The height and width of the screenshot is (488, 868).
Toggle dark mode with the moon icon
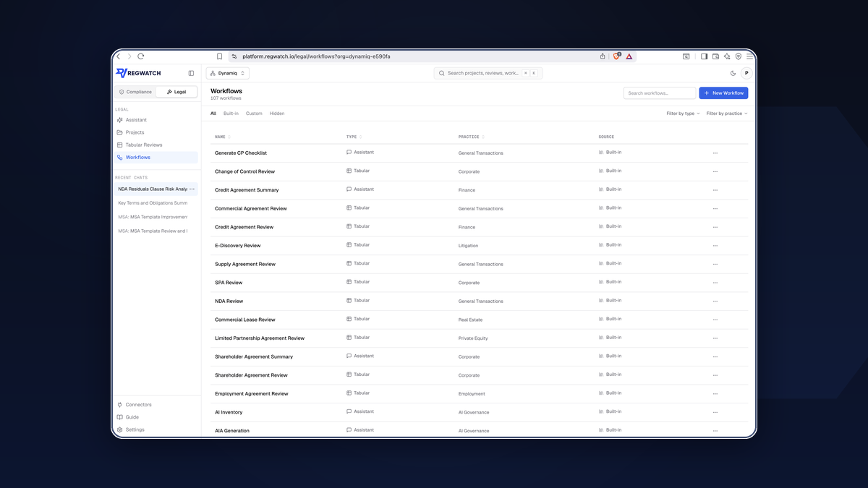click(x=733, y=73)
